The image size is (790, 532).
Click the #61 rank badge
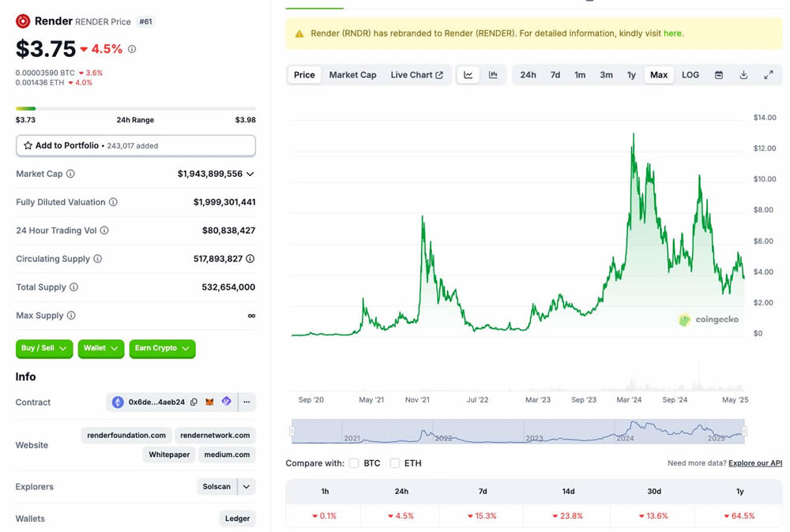(x=145, y=21)
